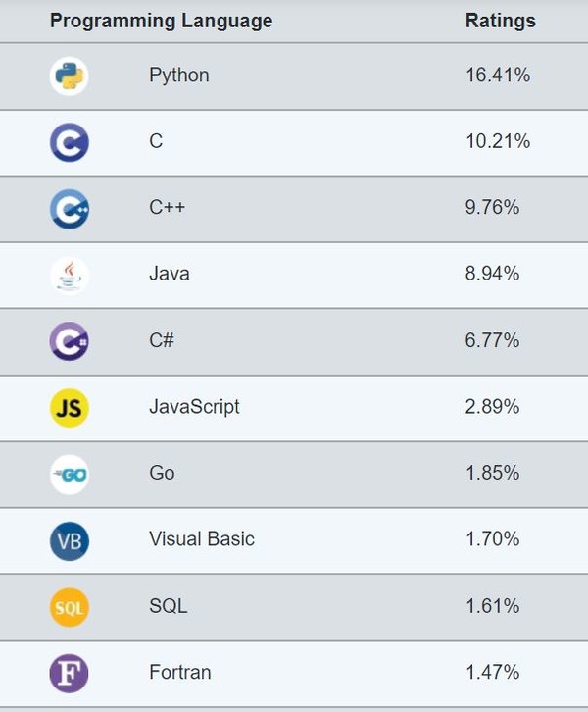Click the JavaScript language name
Image resolution: width=588 pixels, height=712 pixels.
(194, 407)
